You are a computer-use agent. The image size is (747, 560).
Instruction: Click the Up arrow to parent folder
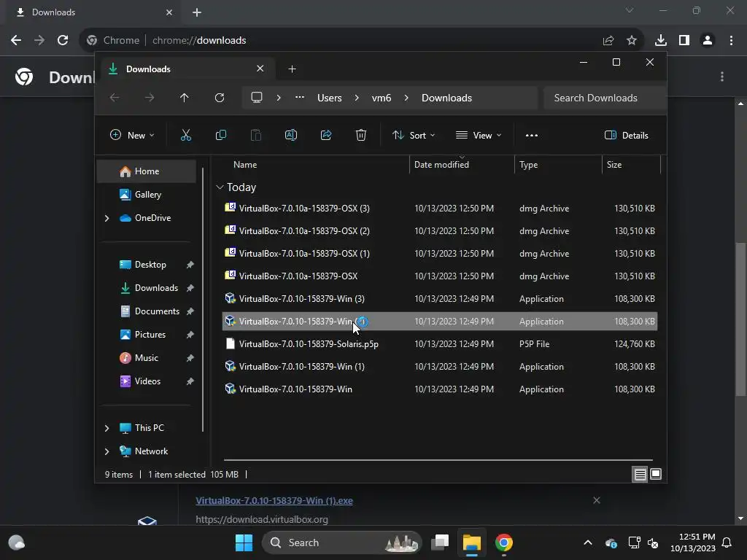pyautogui.click(x=185, y=98)
